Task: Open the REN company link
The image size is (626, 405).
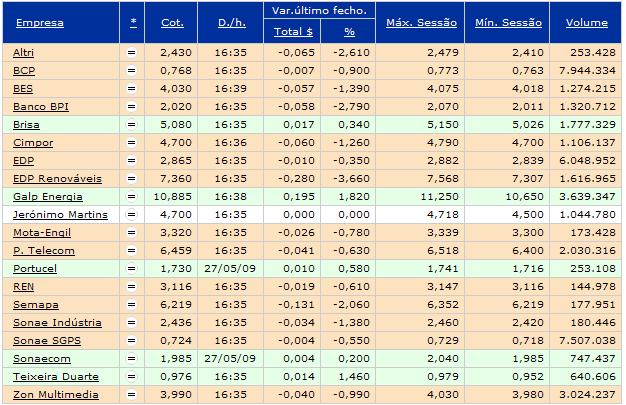Action: tap(23, 286)
